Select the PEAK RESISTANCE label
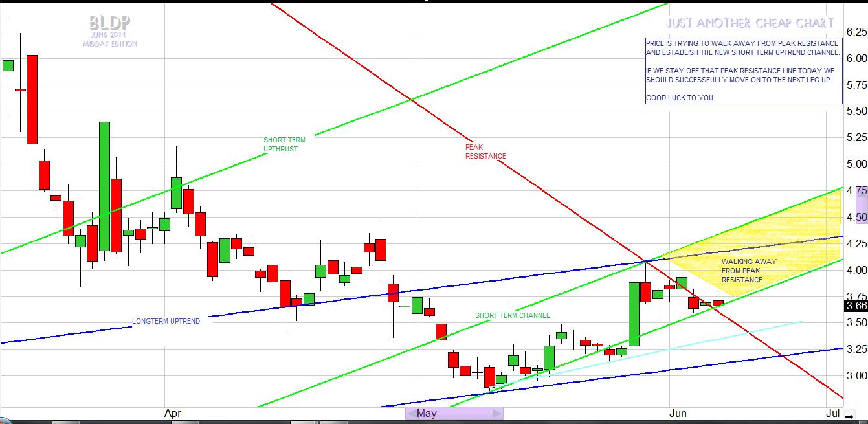 pos(485,151)
